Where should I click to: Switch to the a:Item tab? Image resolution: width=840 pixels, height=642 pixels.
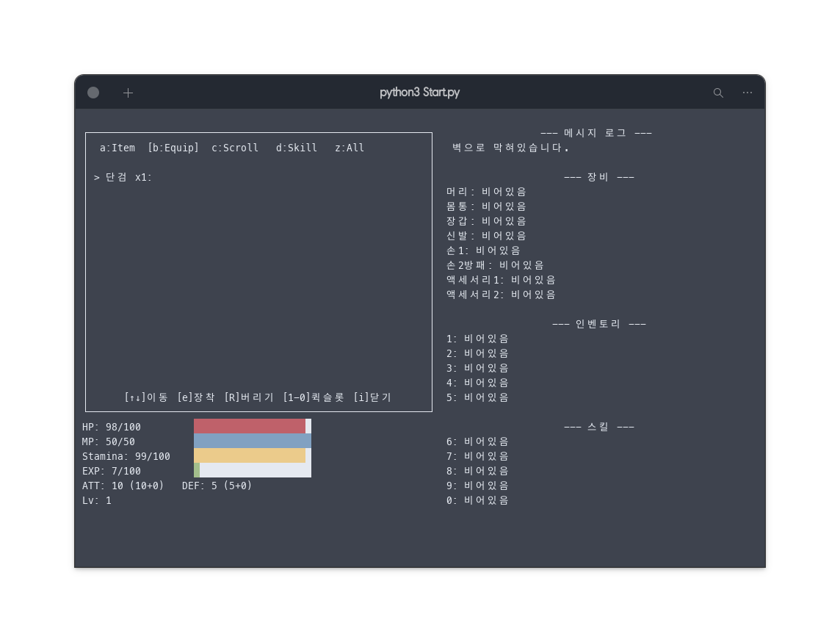pos(117,148)
